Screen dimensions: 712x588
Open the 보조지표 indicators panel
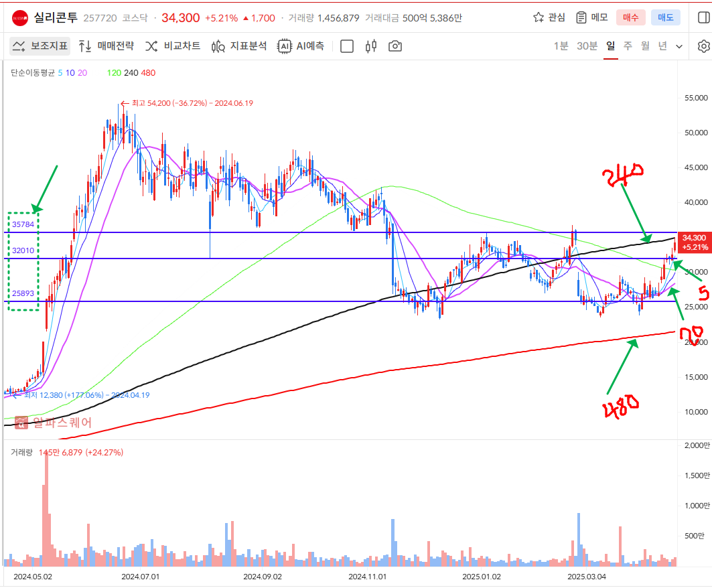click(x=39, y=46)
